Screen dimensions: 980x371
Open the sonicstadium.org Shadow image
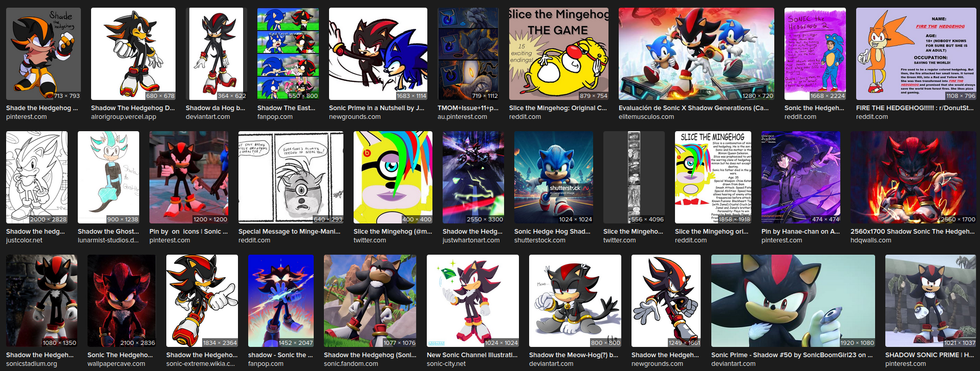[41, 301]
